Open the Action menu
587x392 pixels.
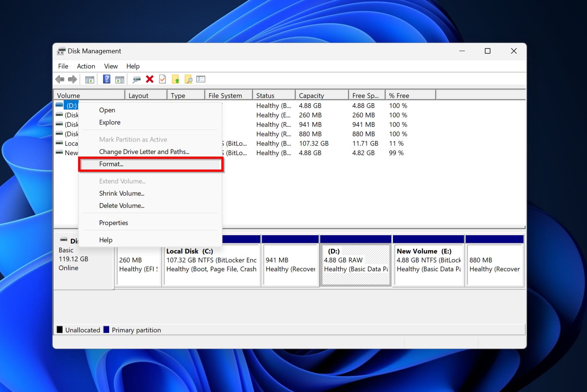(x=86, y=66)
